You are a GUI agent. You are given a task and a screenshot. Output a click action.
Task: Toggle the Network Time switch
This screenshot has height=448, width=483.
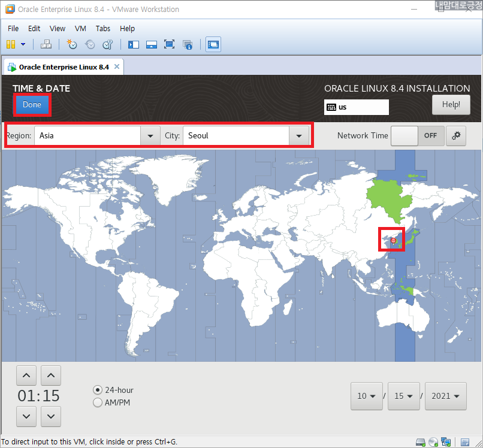(418, 135)
